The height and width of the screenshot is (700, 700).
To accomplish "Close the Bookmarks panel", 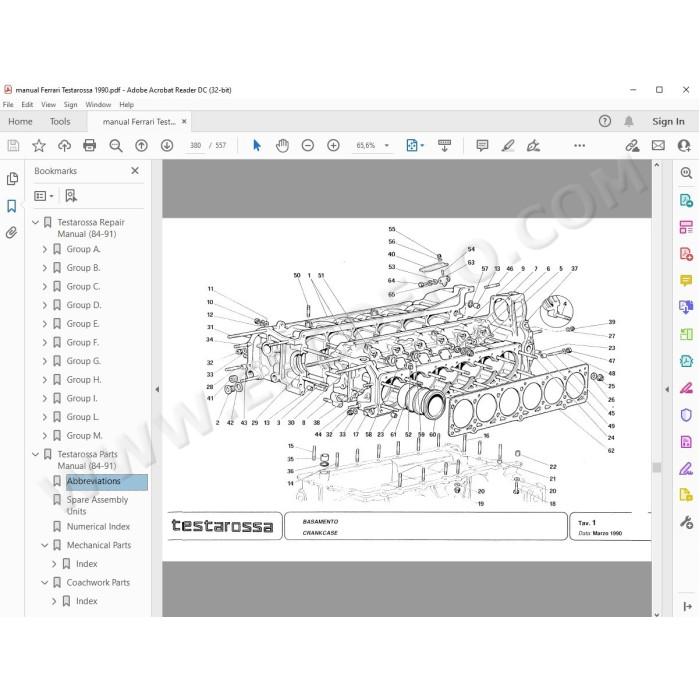I will point(135,171).
